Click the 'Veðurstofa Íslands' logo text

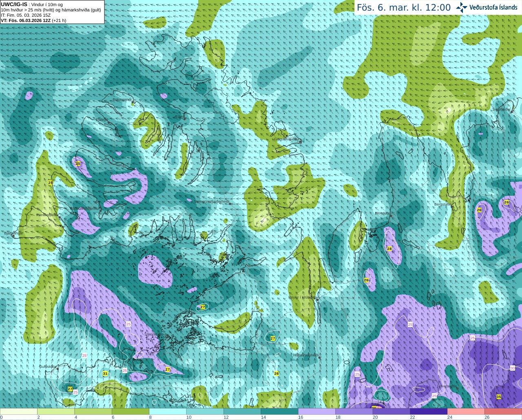[x=493, y=7]
